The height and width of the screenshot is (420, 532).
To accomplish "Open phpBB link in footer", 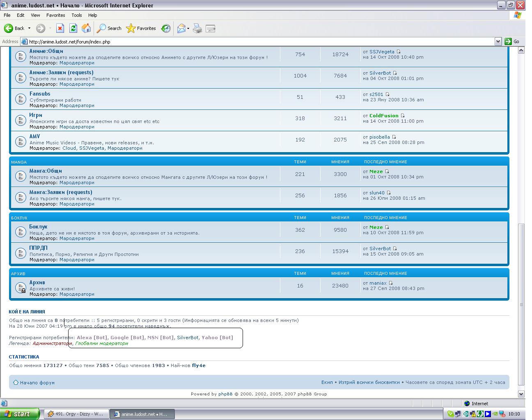I will click(225, 394).
